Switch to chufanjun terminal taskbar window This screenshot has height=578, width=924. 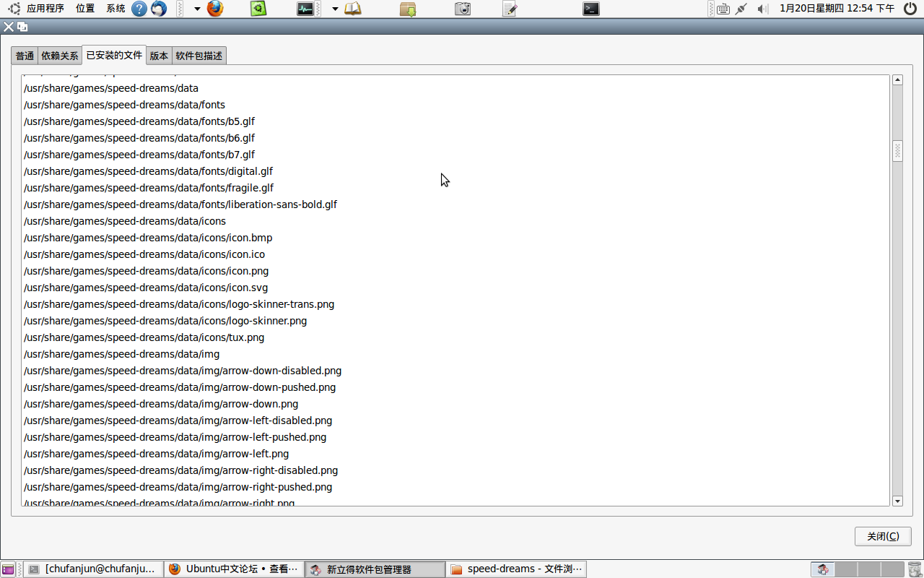tap(93, 569)
